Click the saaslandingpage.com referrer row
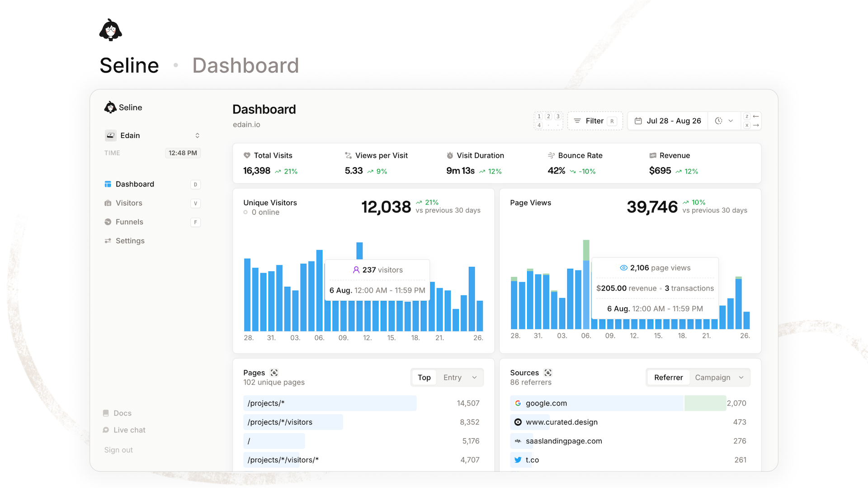This screenshot has height=488, width=868. click(x=630, y=441)
